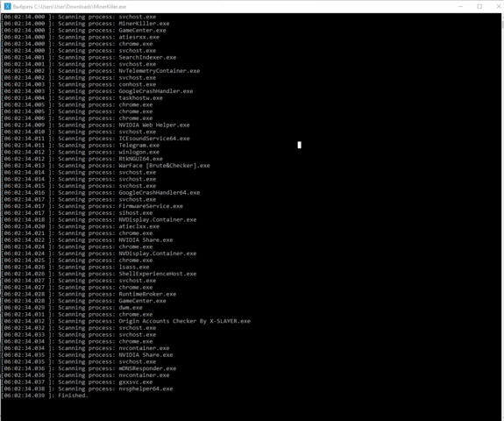This screenshot has width=504, height=421.
Task: Click the 'RuntimeBroker.exe' process entry
Action: (147, 294)
